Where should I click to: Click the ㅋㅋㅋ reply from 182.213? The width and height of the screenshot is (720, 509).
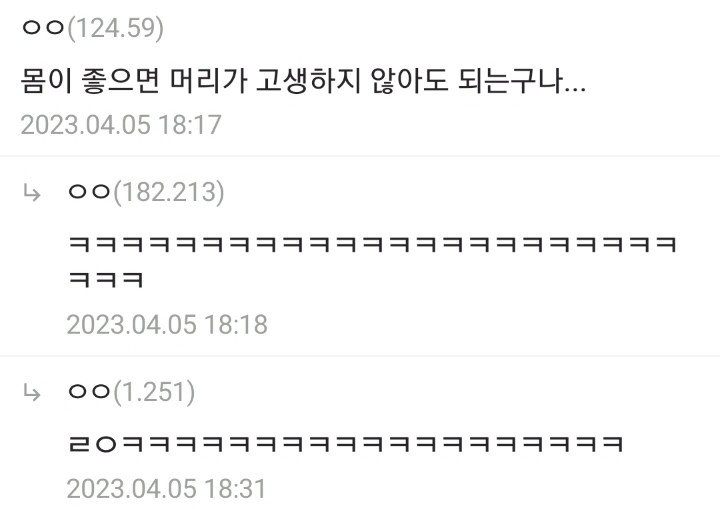(x=372, y=261)
